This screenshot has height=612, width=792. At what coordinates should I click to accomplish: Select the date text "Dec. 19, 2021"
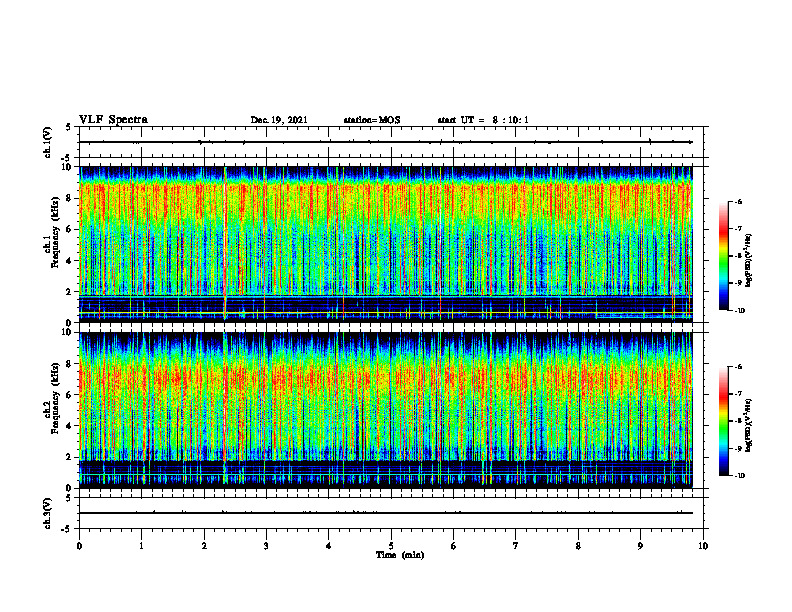pyautogui.click(x=279, y=120)
